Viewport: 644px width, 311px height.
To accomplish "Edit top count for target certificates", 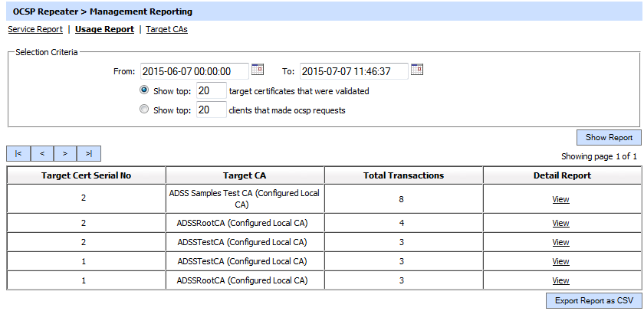I will tap(211, 90).
